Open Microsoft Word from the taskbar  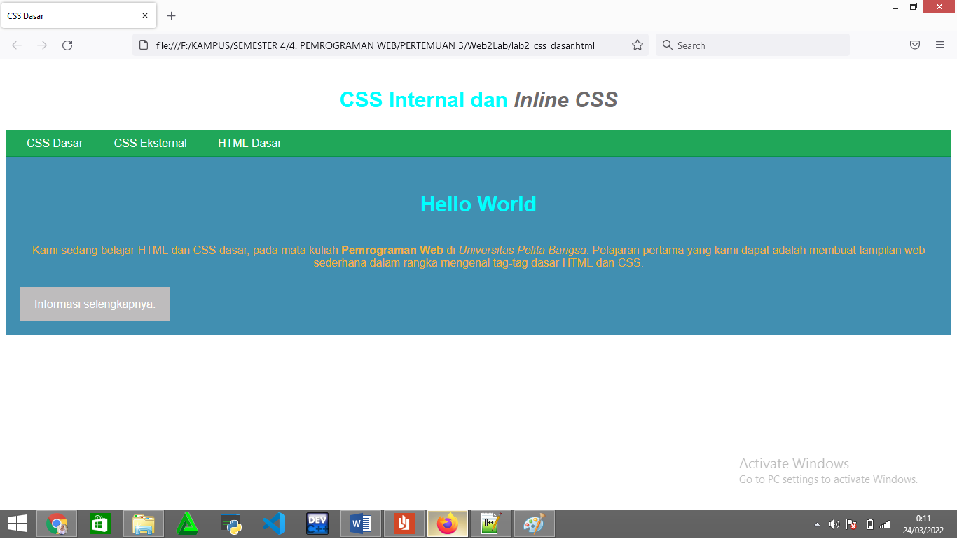point(360,523)
